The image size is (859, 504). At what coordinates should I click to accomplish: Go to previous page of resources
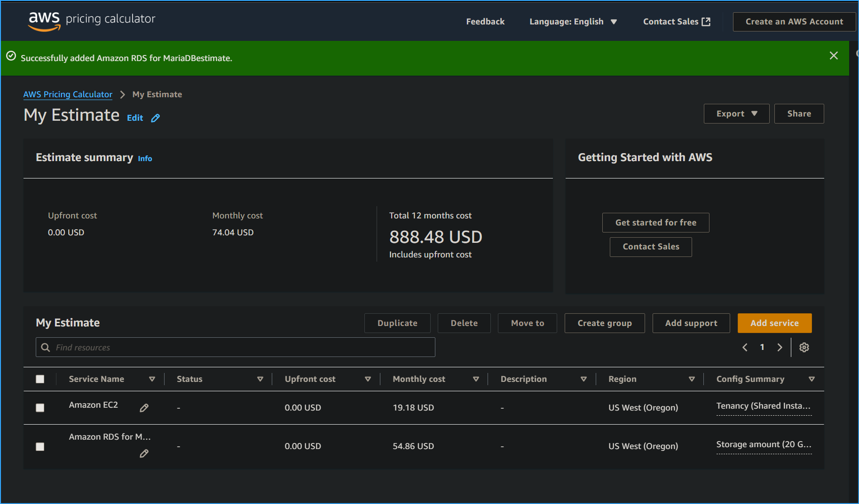tap(745, 347)
